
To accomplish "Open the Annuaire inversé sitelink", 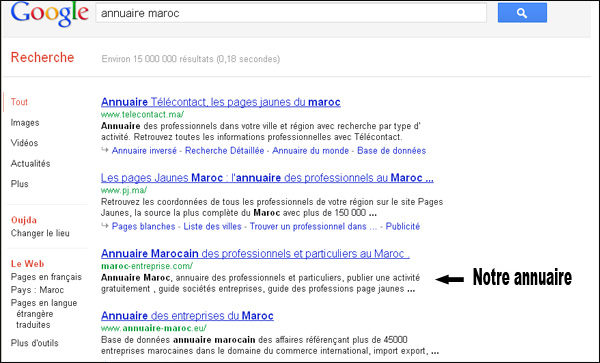I will click(x=144, y=151).
